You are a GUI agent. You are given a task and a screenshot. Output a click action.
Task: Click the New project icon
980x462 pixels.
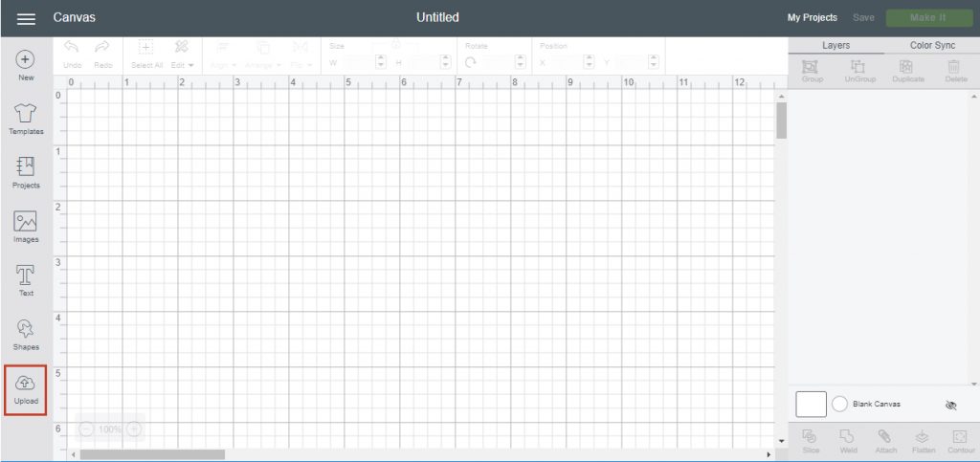tap(26, 59)
